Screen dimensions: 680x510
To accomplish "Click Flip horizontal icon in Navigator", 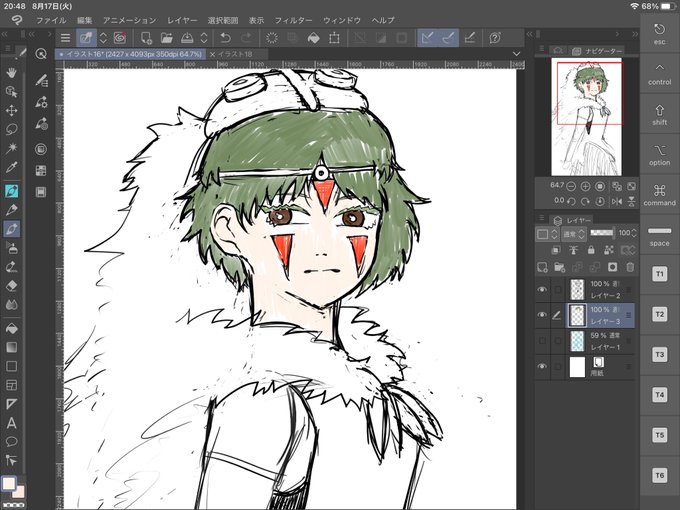I will click(x=616, y=201).
